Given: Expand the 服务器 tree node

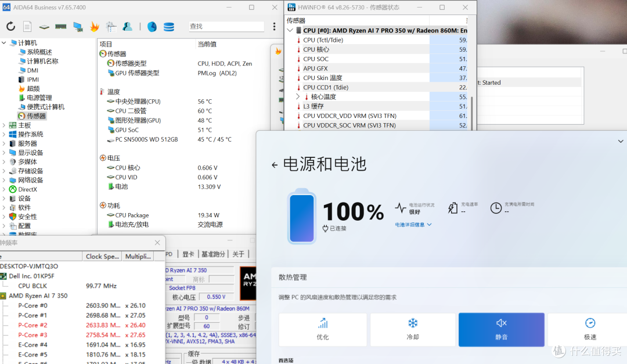Looking at the screenshot, I should (x=4, y=143).
